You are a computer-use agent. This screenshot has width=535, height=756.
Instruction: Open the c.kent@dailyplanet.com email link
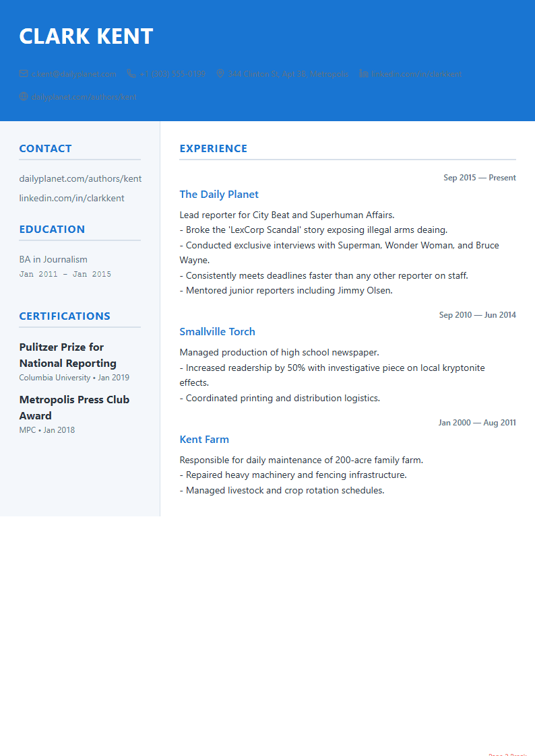[x=74, y=73]
